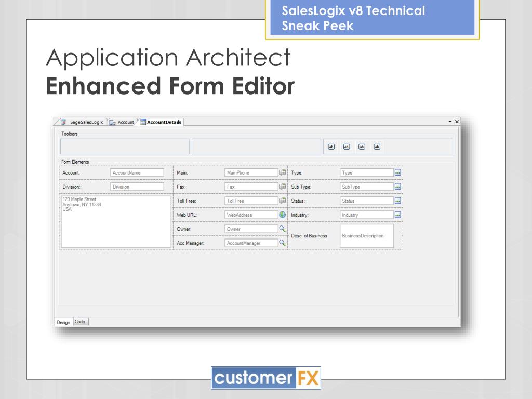Click the lookup magnifier beside AccountManager field
This screenshot has height=399, width=532.
282,243
